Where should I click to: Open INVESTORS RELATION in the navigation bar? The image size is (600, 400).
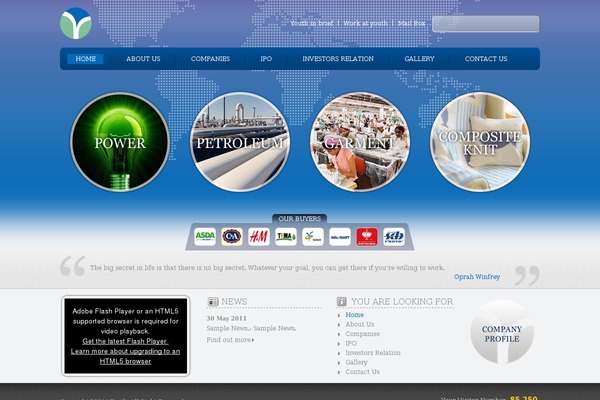pos(338,59)
